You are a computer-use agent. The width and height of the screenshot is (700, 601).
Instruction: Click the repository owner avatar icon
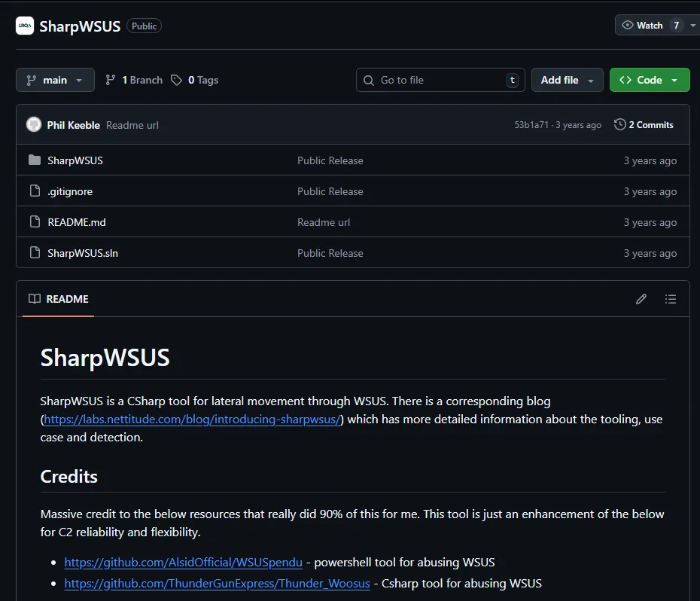pos(25,26)
